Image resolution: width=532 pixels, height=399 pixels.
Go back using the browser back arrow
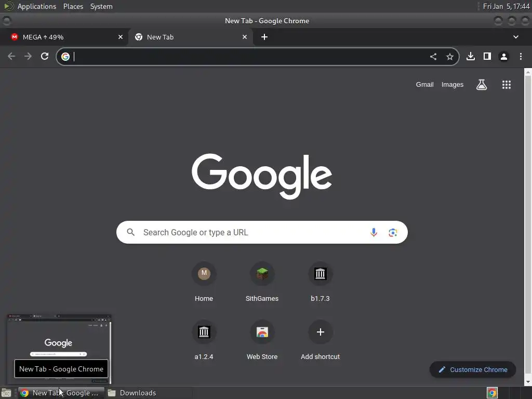coord(11,56)
